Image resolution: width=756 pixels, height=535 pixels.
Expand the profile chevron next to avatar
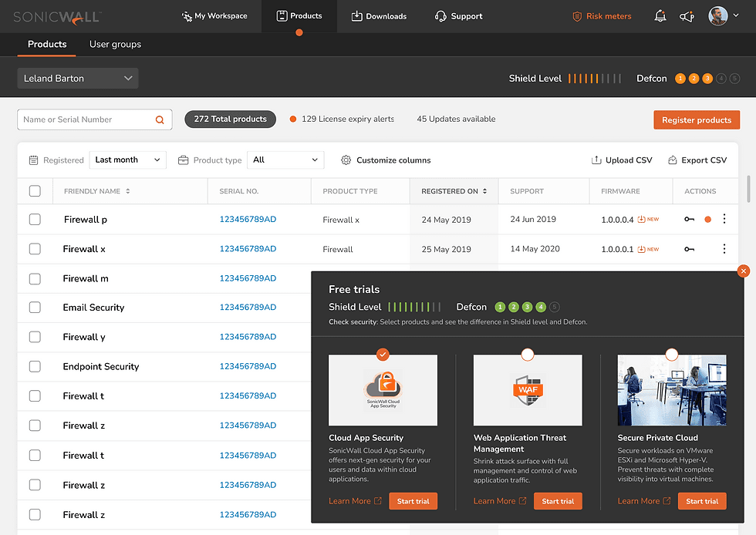point(736,15)
